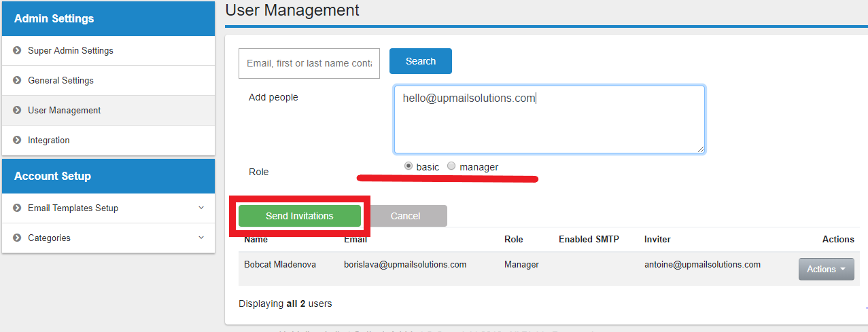Expand the Categories section chevron

(201, 238)
